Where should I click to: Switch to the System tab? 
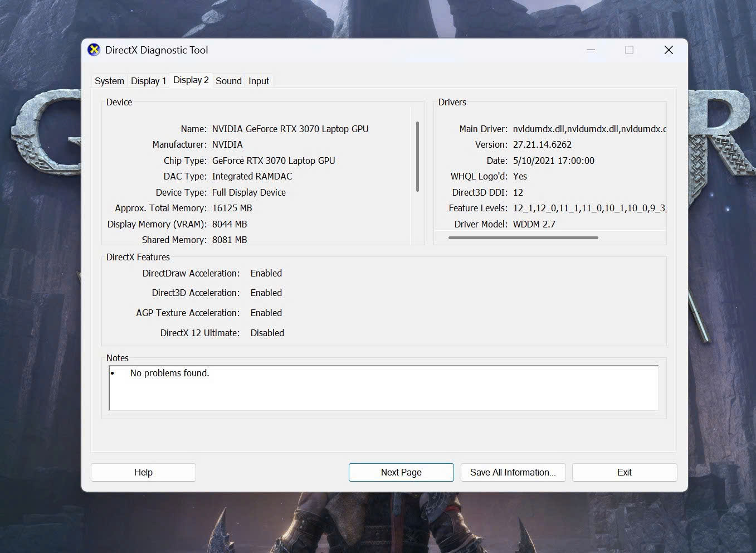point(109,81)
